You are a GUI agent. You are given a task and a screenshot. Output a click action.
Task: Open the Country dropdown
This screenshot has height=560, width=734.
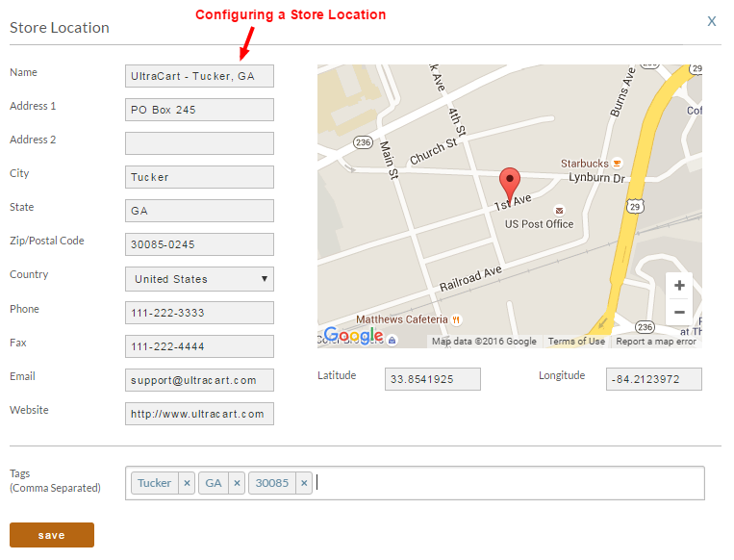click(x=199, y=279)
